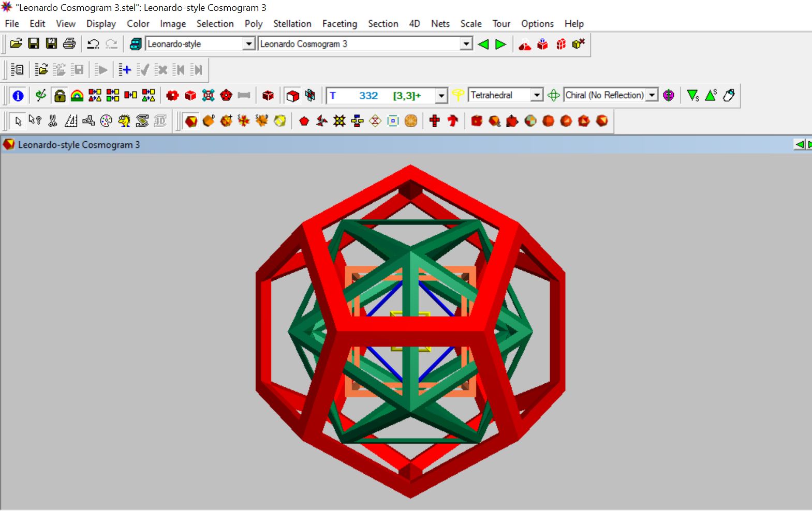
Task: Click the red pentagon face icon
Action: (304, 121)
